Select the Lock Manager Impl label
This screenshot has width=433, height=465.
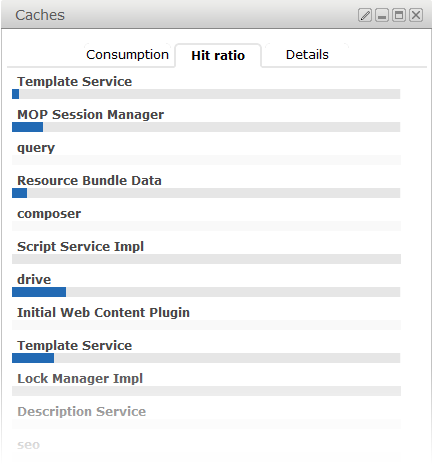(x=80, y=379)
